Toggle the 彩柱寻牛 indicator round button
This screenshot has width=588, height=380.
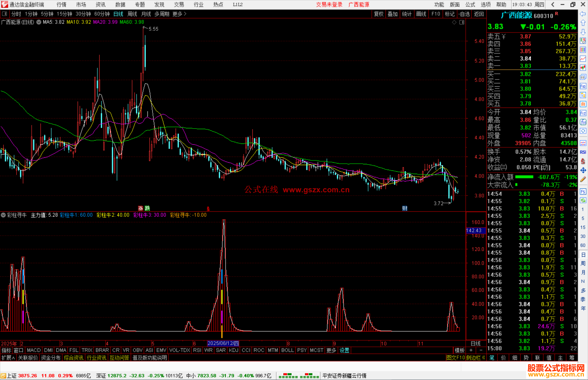pyautogui.click(x=3, y=215)
